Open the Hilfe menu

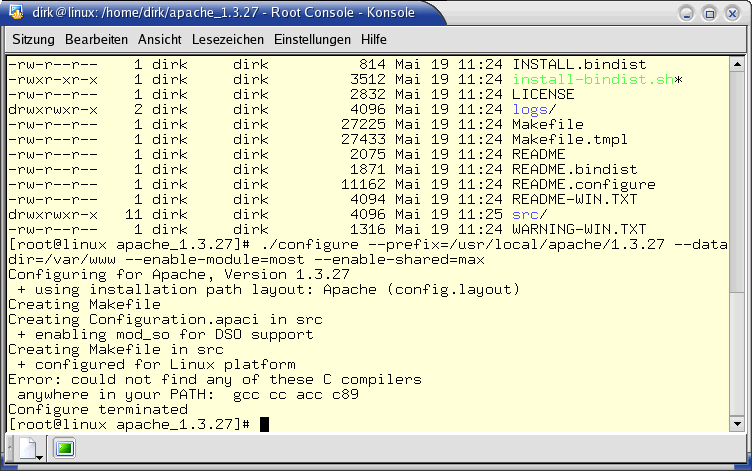374,39
